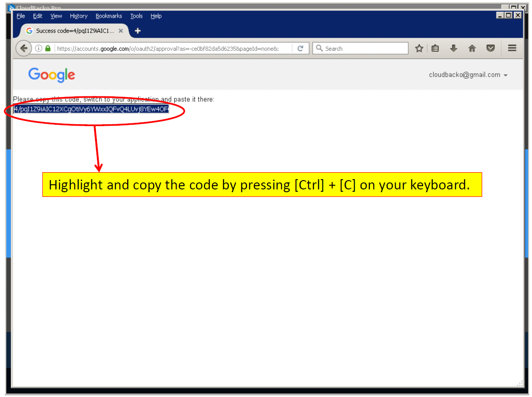Image resolution: width=532 pixels, height=397 pixels.
Task: Open the downloads arrow icon
Action: click(454, 48)
